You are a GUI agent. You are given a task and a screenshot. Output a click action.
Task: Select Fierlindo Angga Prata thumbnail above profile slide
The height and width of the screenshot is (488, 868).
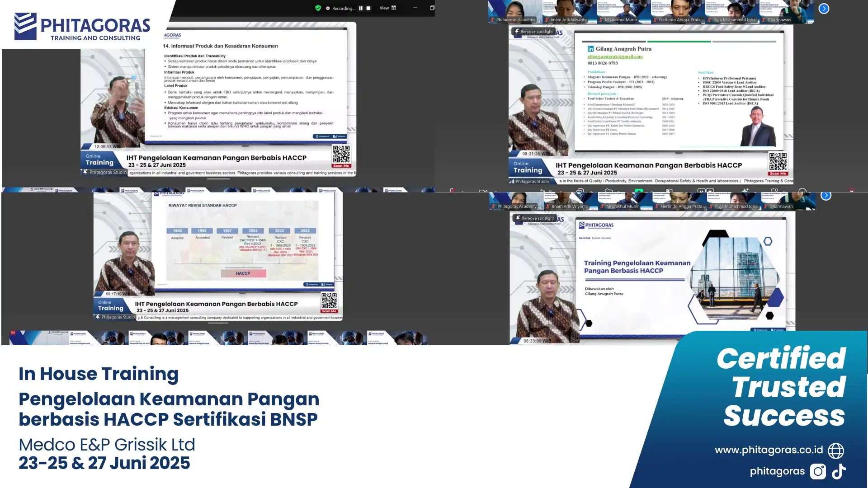coord(678,12)
